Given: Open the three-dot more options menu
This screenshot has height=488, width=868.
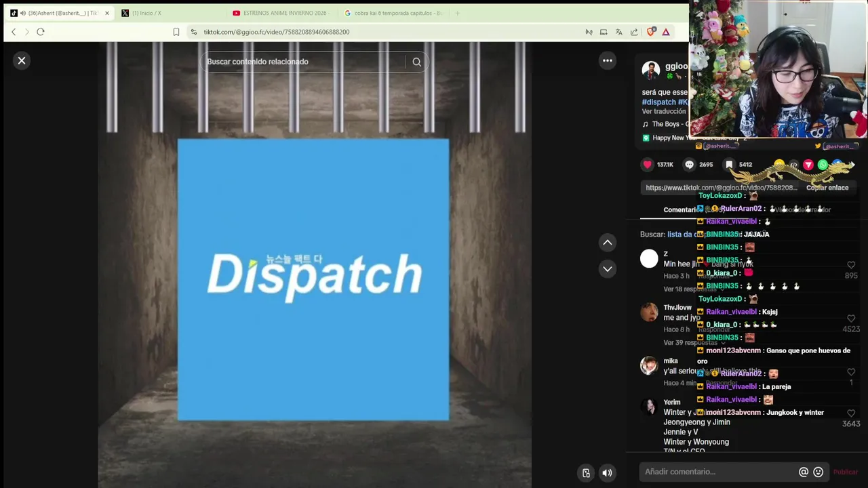Looking at the screenshot, I should click(x=608, y=61).
